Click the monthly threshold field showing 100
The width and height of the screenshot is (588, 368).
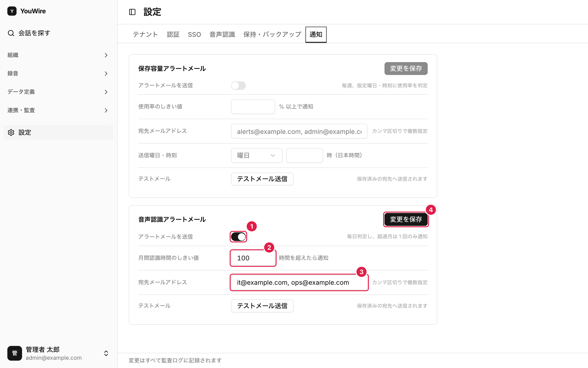[x=253, y=258]
